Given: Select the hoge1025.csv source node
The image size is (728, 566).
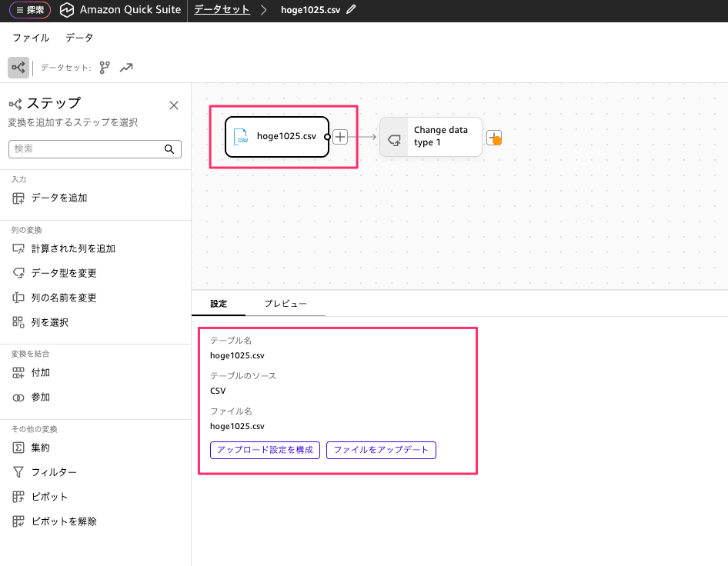Looking at the screenshot, I should coord(277,137).
